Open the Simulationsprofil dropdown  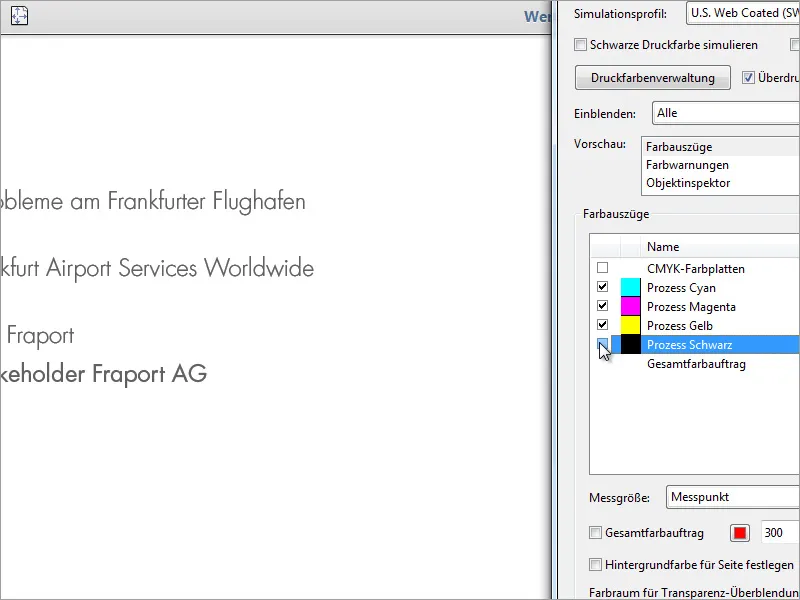click(743, 13)
